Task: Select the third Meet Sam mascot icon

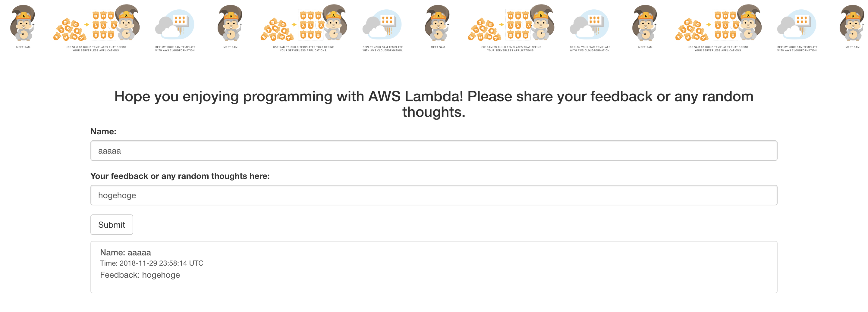Action: [438, 23]
